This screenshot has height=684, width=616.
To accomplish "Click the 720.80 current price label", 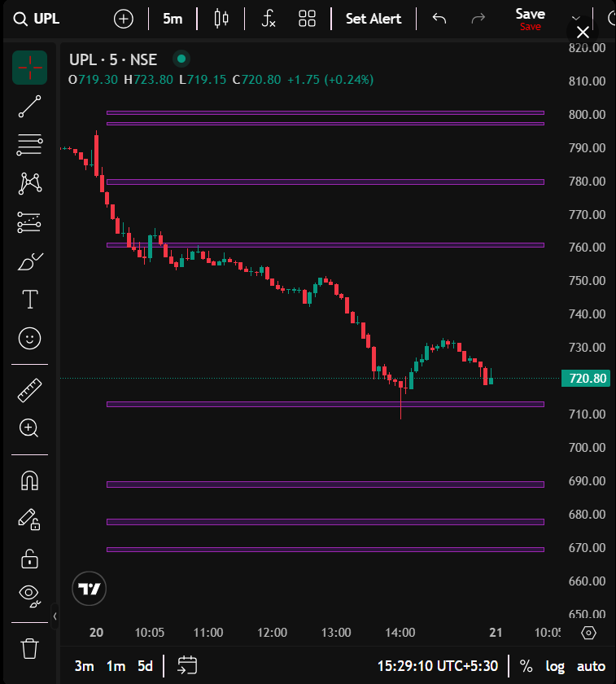I will [x=585, y=379].
